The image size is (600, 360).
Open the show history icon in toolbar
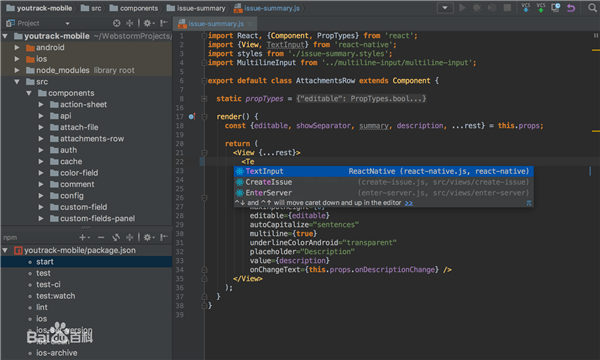556,8
